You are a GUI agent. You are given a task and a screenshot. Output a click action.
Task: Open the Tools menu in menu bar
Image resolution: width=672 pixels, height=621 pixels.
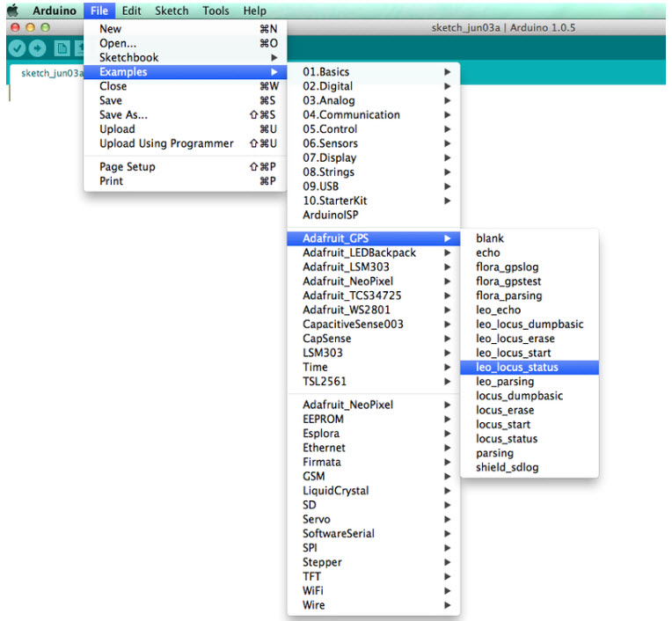tap(215, 11)
